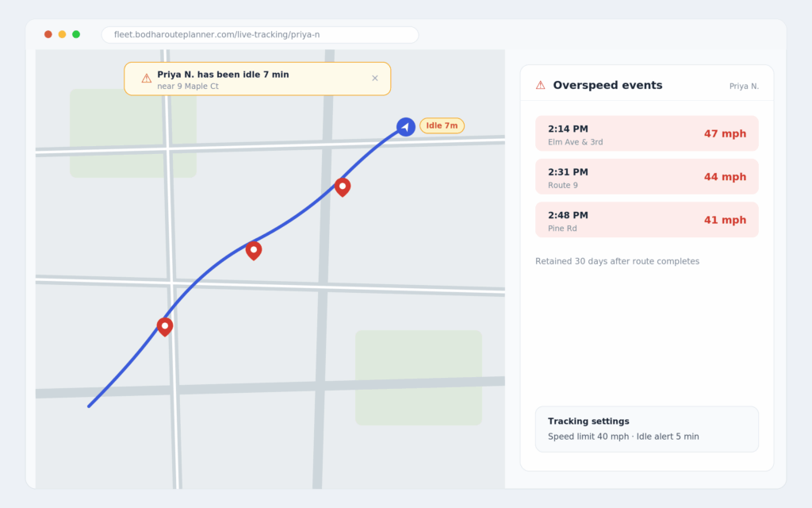Click 'Retained 30 days after route completes' text

point(617,261)
